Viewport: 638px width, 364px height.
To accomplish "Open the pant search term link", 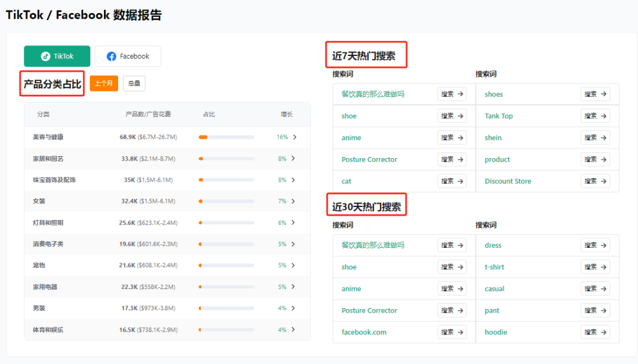I will pyautogui.click(x=491, y=310).
